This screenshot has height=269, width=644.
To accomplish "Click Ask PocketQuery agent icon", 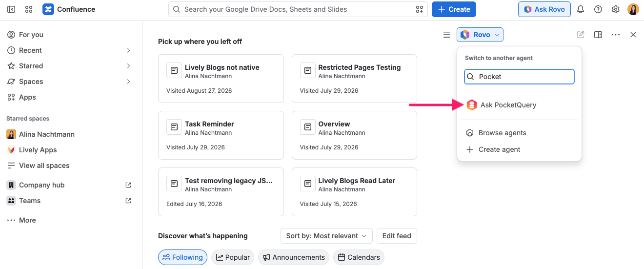I will (471, 105).
